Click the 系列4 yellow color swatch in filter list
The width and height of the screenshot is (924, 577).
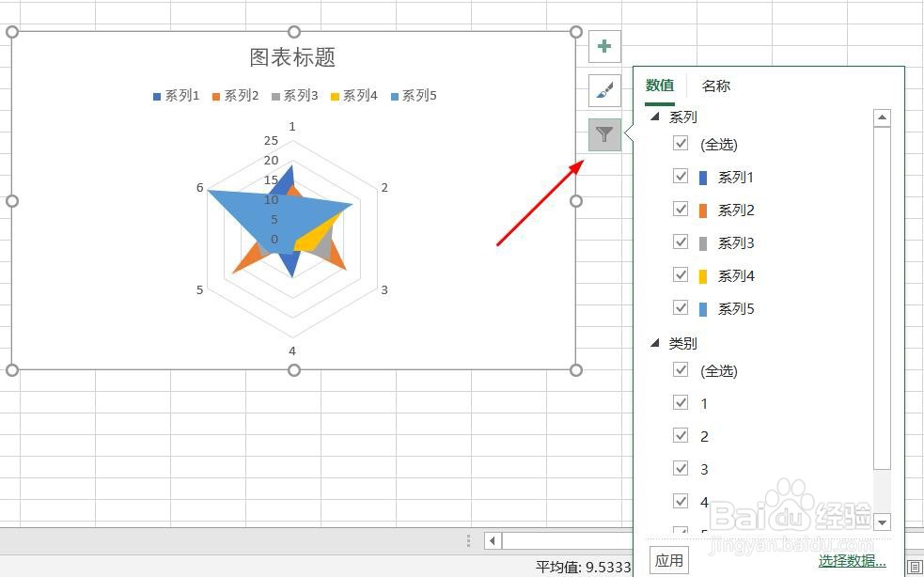click(702, 276)
